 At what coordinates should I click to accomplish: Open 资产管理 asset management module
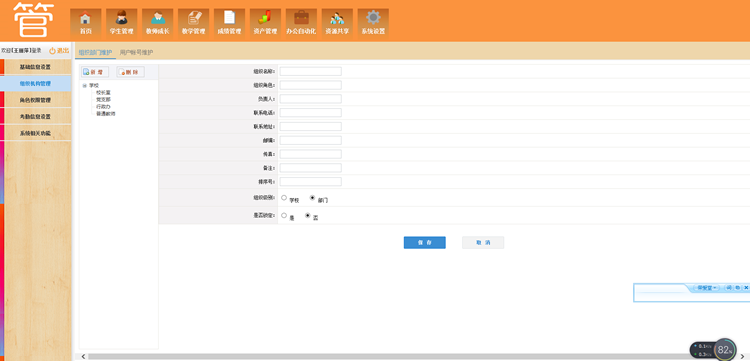[x=265, y=23]
